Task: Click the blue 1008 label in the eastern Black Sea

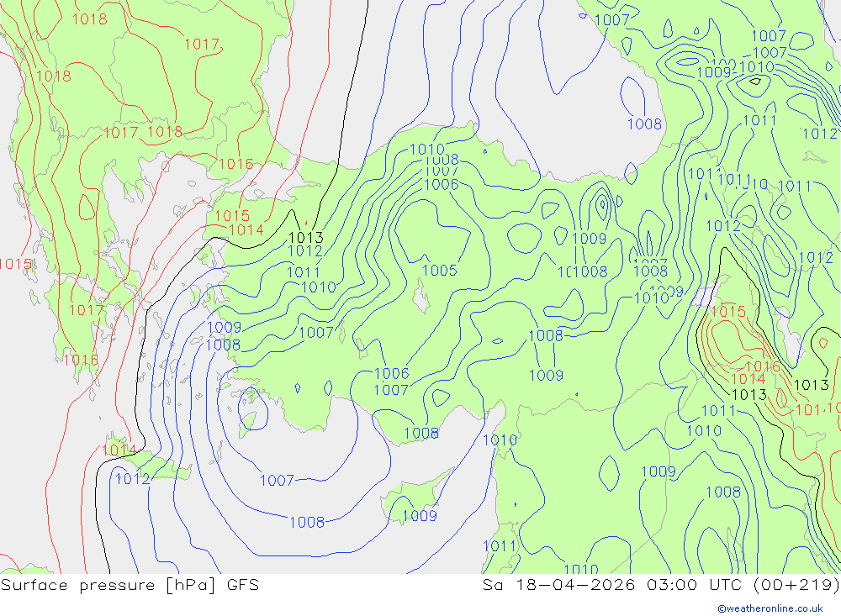Action: coord(645,124)
